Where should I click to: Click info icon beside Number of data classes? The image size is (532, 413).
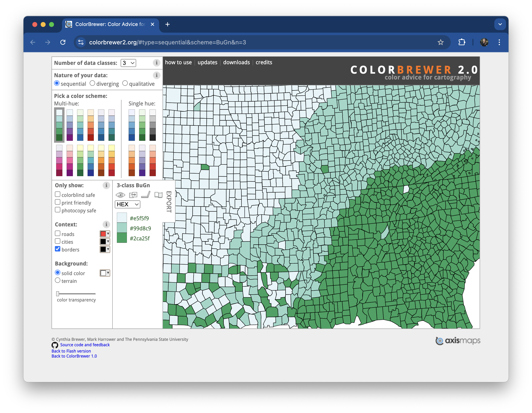156,63
